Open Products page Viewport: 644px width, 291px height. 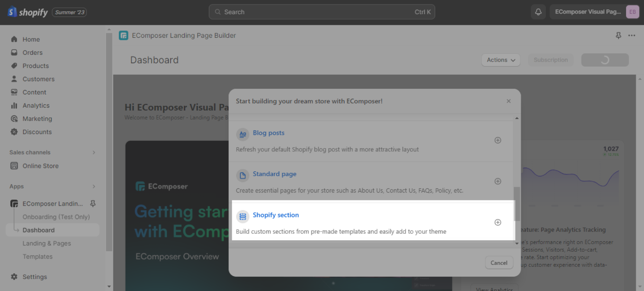coord(36,66)
